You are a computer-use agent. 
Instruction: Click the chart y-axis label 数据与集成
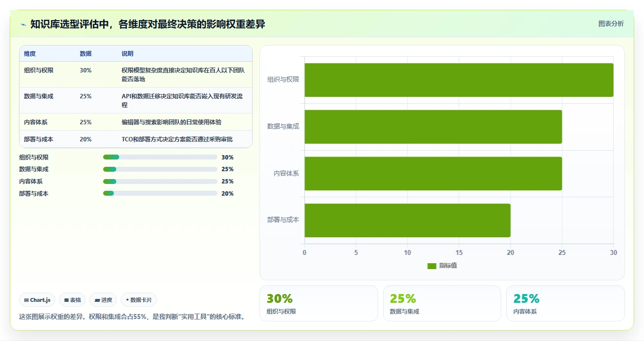tap(283, 127)
